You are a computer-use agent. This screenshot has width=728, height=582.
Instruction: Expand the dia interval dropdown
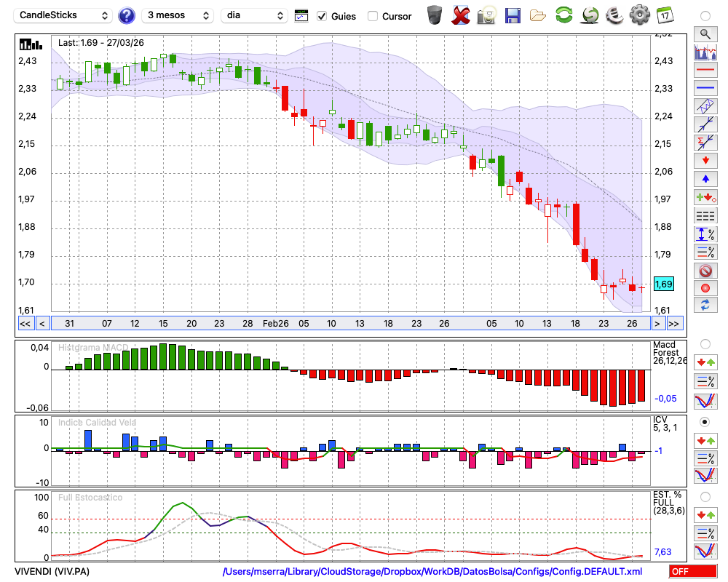(x=254, y=15)
